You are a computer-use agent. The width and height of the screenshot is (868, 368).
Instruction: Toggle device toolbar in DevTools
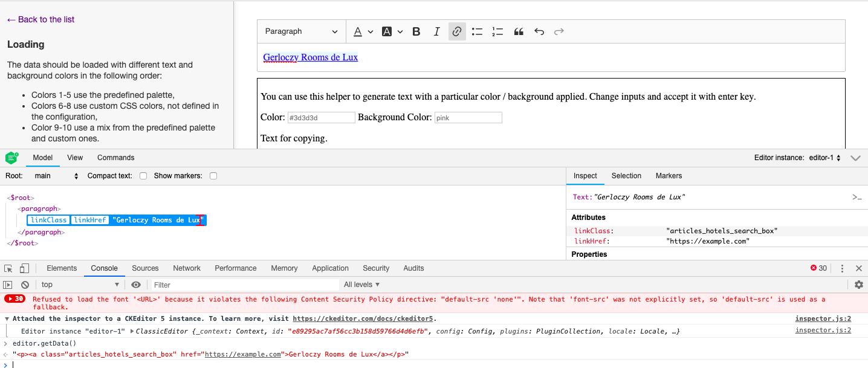(x=24, y=268)
